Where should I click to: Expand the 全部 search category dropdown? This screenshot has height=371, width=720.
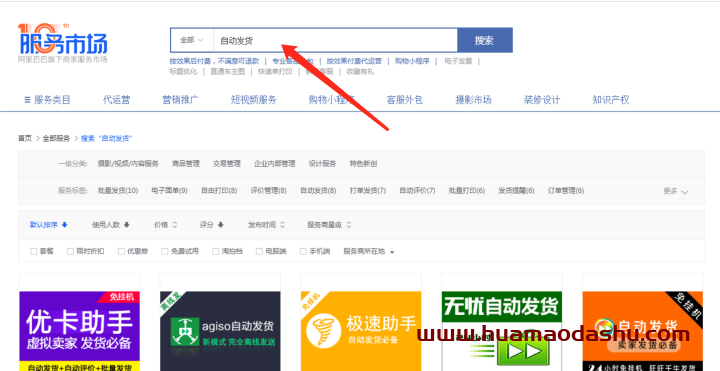192,40
